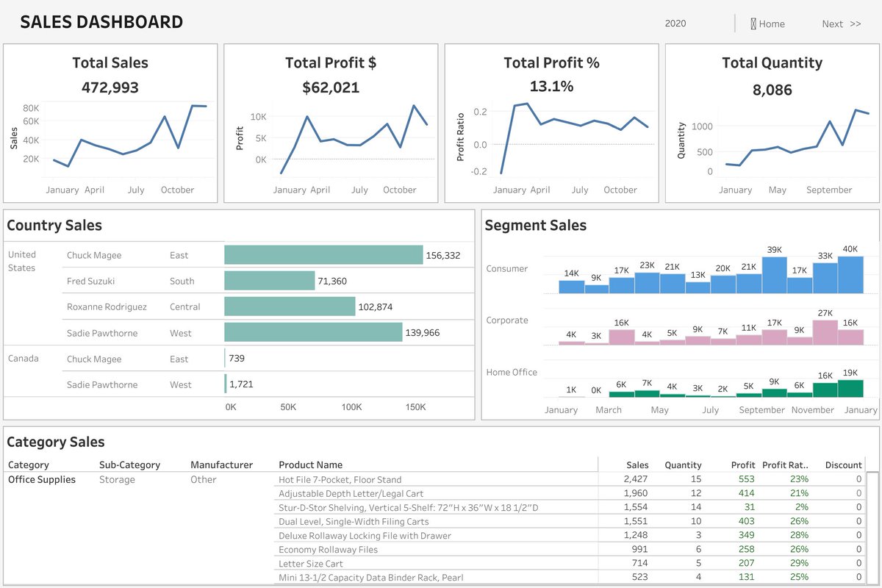882x588 pixels.
Task: Click the 71,360 bar label
Action: click(332, 281)
